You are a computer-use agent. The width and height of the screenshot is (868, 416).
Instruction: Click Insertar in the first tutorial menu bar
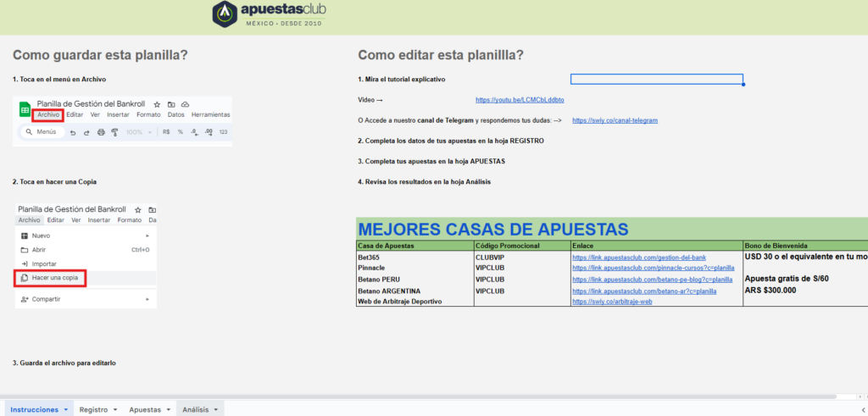tap(118, 115)
